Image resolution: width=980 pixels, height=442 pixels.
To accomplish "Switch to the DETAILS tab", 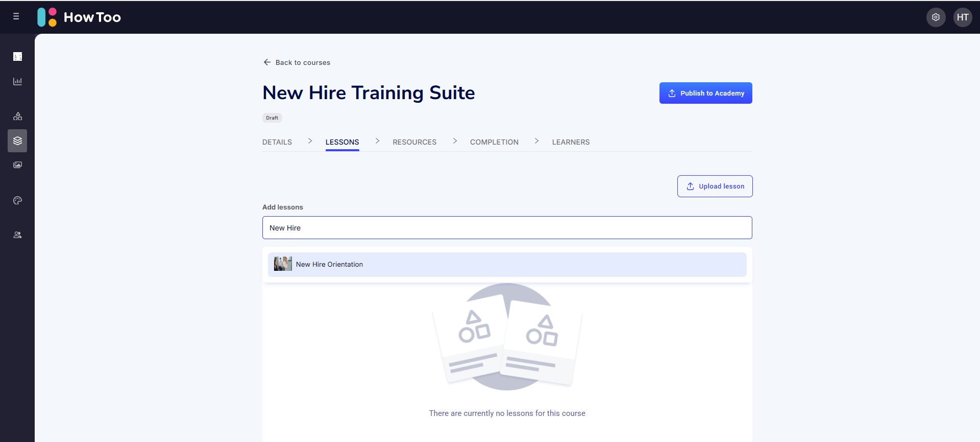I will [277, 142].
